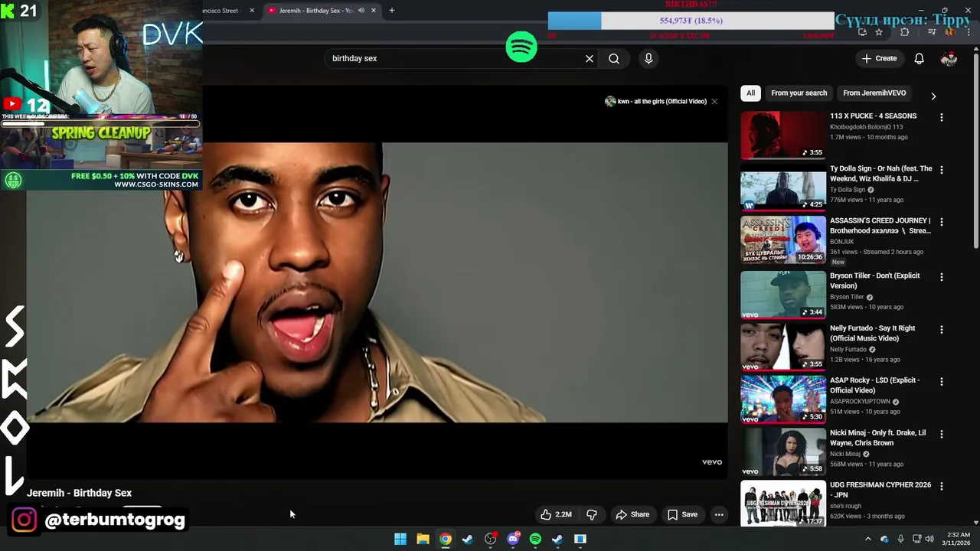980x551 pixels.
Task: Open the Windows Start menu
Action: coord(400,539)
